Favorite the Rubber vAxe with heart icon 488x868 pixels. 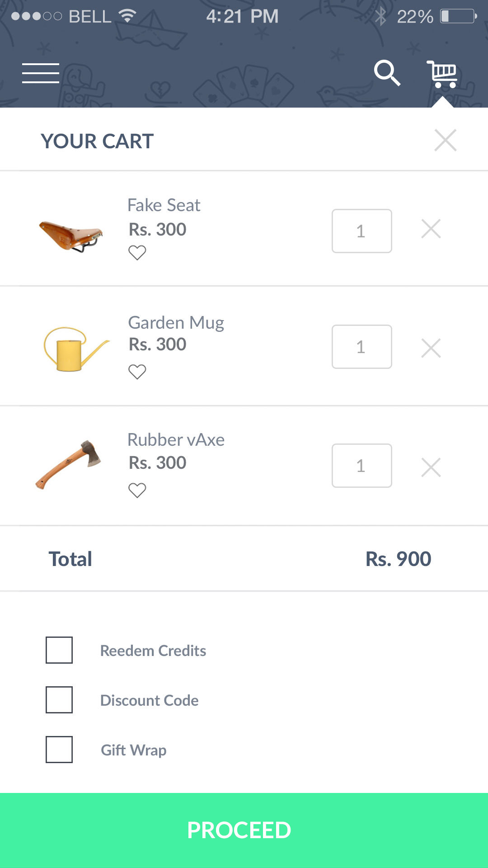137,490
